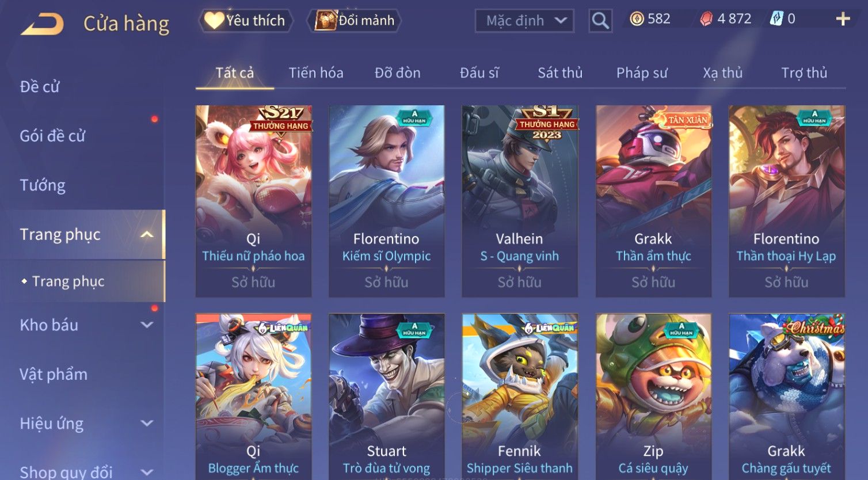Expand the Hiệu ứng sidebar section
Screen dimensions: 868x480
[x=147, y=423]
